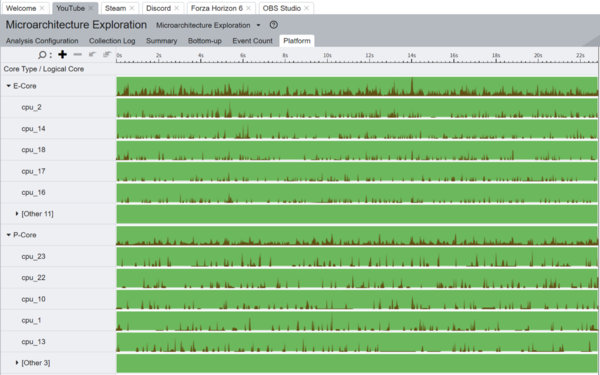600x375 pixels.
Task: Zoom out with the minus icon
Action: (78, 55)
